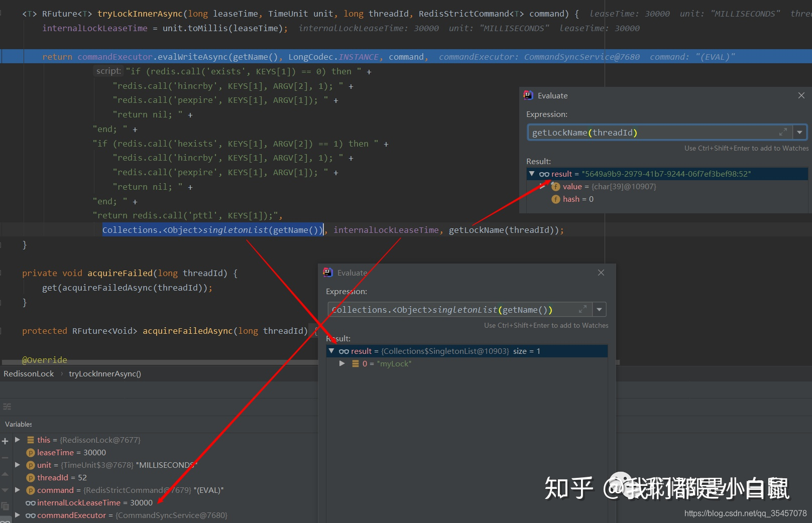Image resolution: width=812 pixels, height=523 pixels.
Task: Collapse the getLockName result node
Action: click(x=531, y=174)
